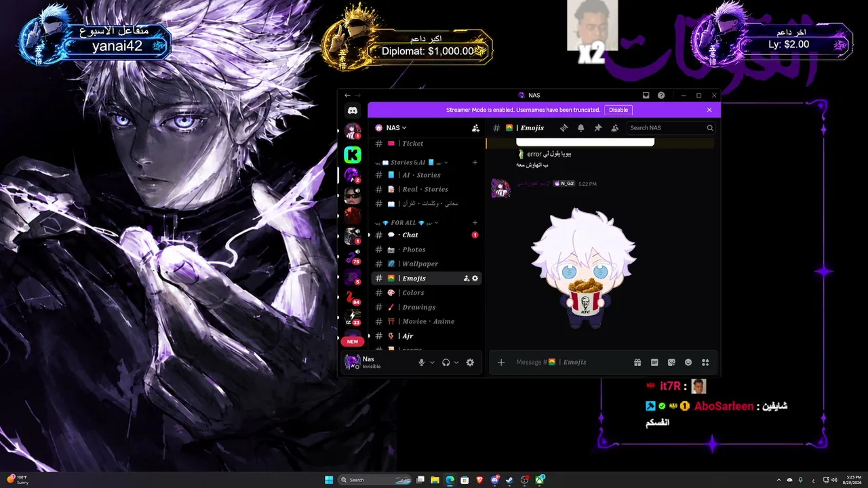Add channel to FOR ALL category

pyautogui.click(x=475, y=223)
